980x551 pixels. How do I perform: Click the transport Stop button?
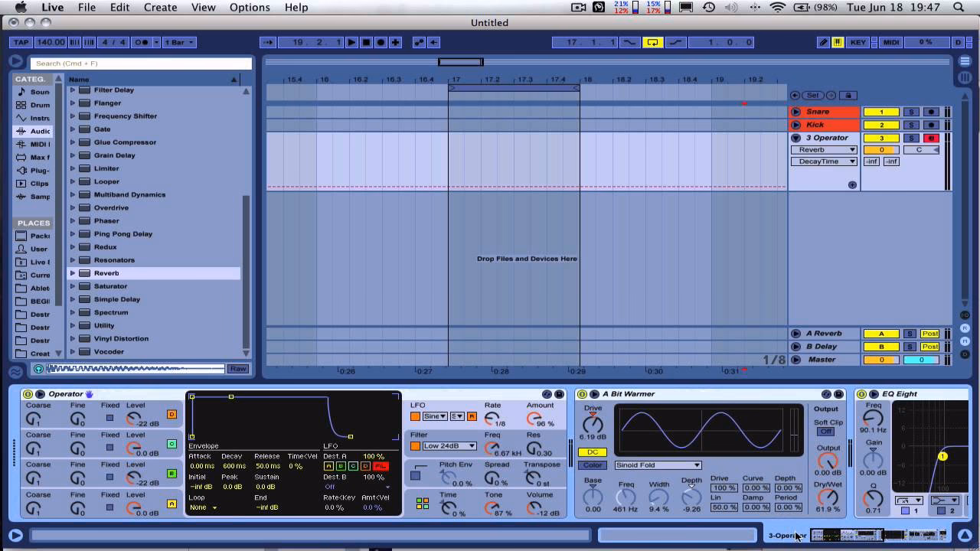[365, 43]
